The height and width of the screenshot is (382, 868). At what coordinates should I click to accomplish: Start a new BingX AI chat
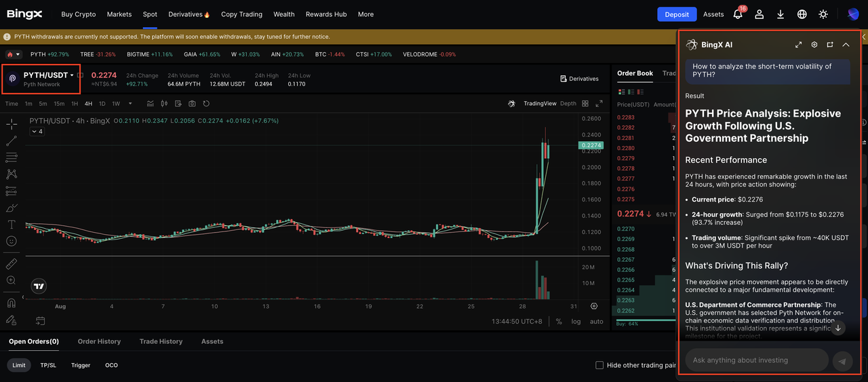[830, 45]
